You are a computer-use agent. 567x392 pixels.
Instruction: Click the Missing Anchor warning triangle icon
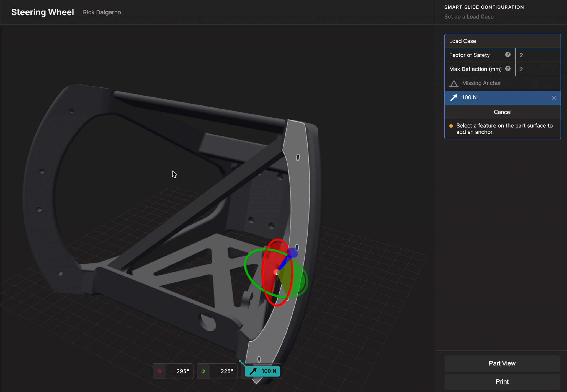point(454,83)
